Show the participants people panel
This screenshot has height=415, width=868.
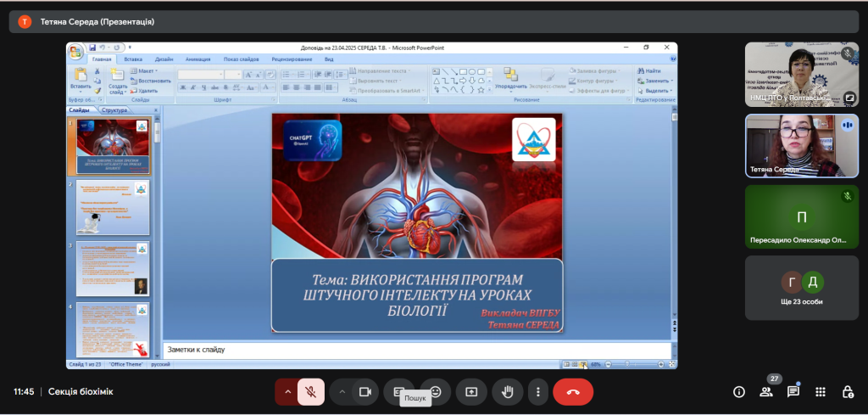pyautogui.click(x=766, y=391)
